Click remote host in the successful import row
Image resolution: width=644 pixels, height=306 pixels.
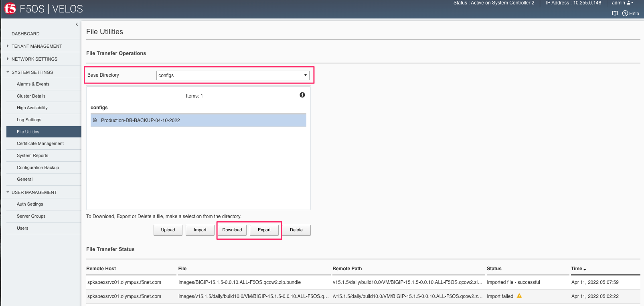point(124,282)
